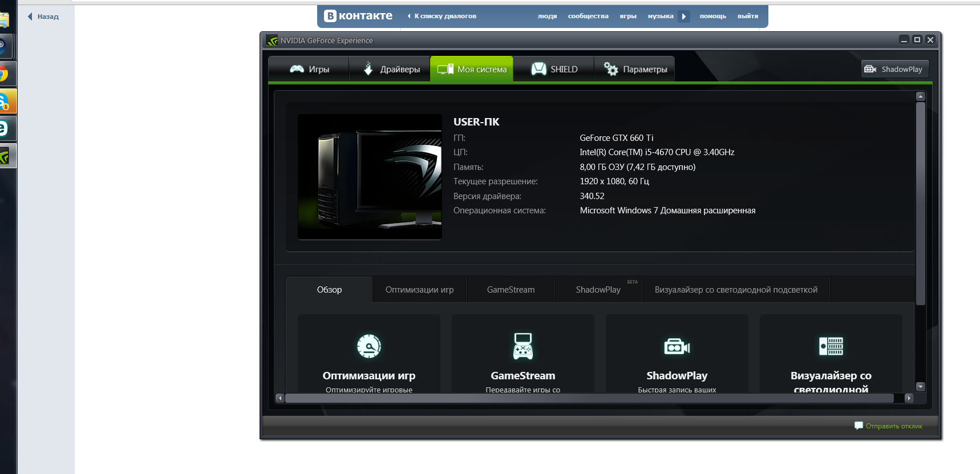Screen dimensions: 980x474
Task: Click the driver version 340.52 value
Action: tap(592, 196)
